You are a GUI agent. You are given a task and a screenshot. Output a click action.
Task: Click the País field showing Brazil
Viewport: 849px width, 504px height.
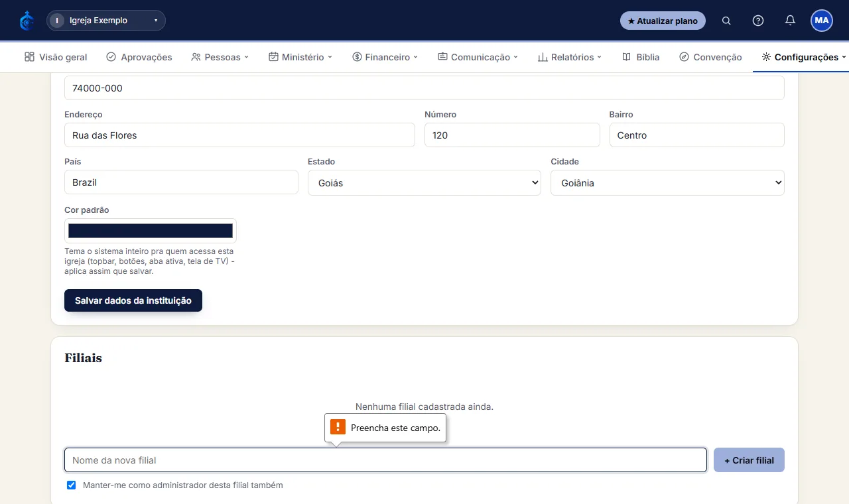coord(181,182)
